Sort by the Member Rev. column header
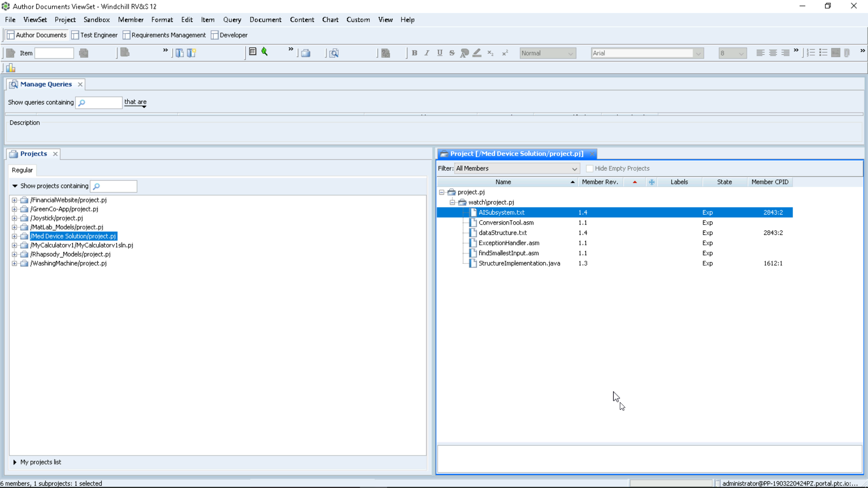Image resolution: width=868 pixels, height=488 pixels. (600, 182)
